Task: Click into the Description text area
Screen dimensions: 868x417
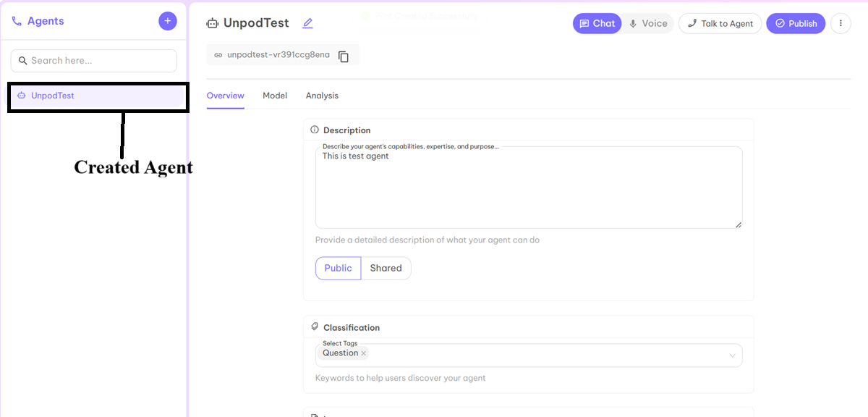Action: 529,188
